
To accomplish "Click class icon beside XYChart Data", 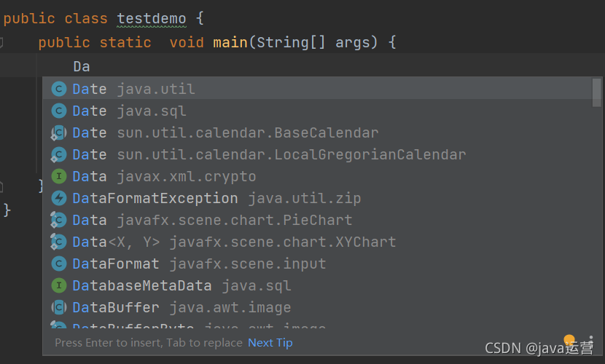I will click(x=59, y=242).
